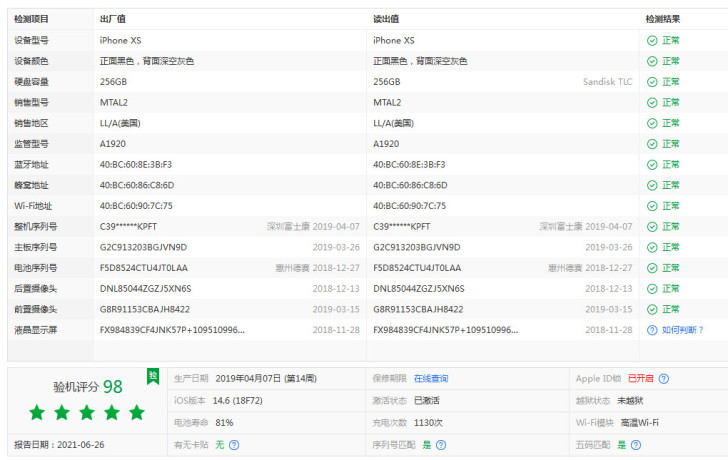Select the 设备型号 row label
This screenshot has width=728, height=460.
coord(31,40)
